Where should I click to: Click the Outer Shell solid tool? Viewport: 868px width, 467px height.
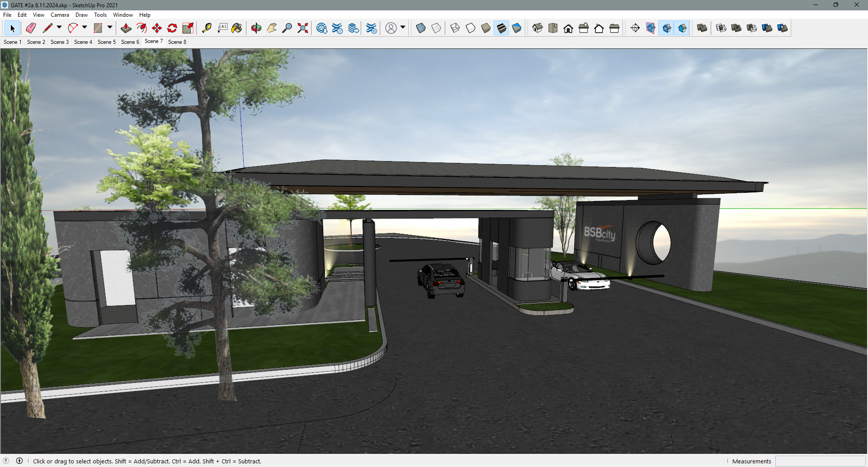702,28
